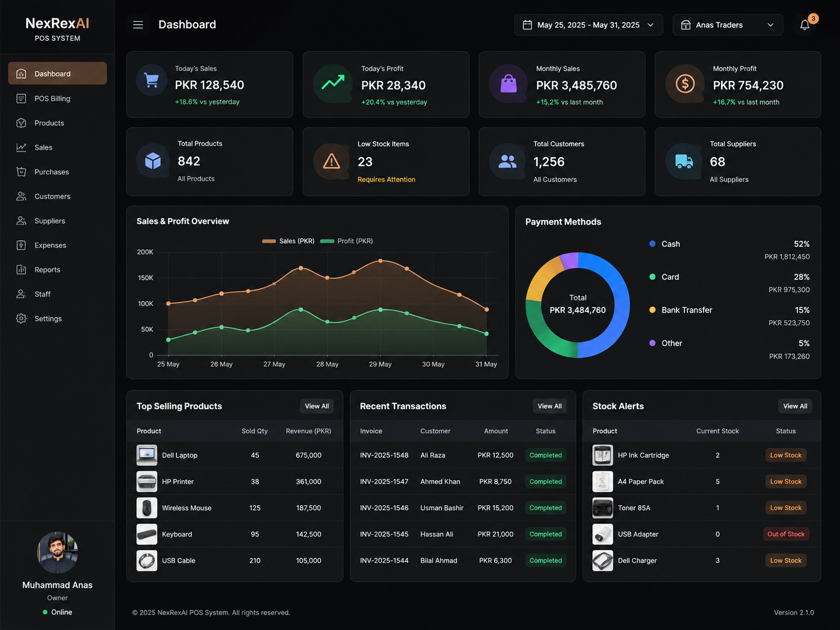840x630 pixels.
Task: Click the Monthly Sales shopping bag icon
Action: coord(509,84)
